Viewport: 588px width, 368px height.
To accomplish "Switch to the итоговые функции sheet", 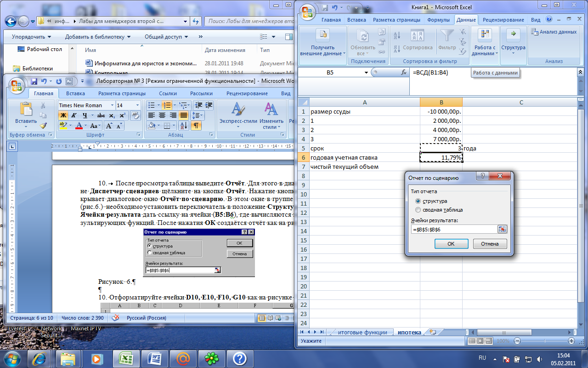I will 362,332.
